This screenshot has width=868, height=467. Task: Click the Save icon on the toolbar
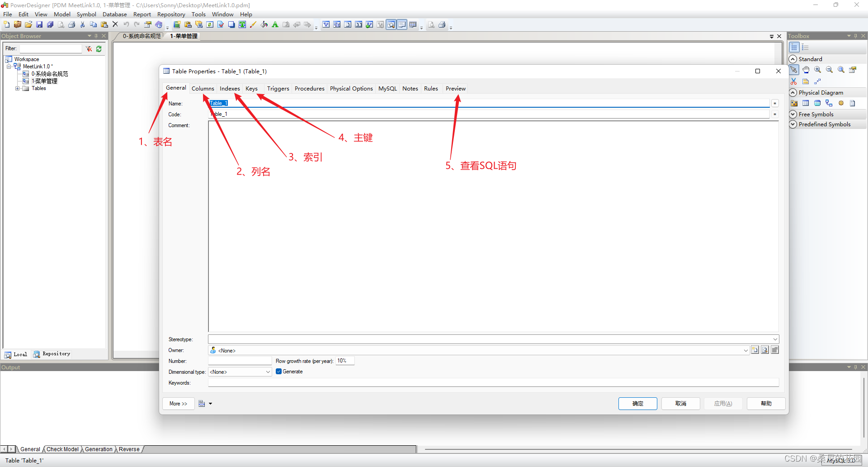pyautogui.click(x=38, y=24)
